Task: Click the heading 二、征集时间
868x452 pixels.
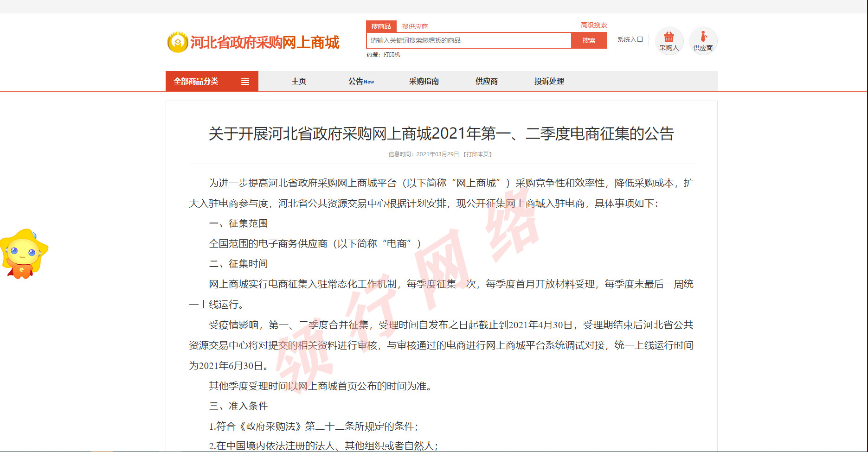Action: coord(238,264)
